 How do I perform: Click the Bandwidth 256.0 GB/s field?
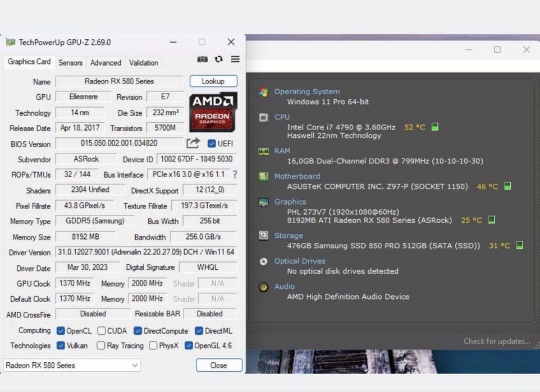click(203, 237)
